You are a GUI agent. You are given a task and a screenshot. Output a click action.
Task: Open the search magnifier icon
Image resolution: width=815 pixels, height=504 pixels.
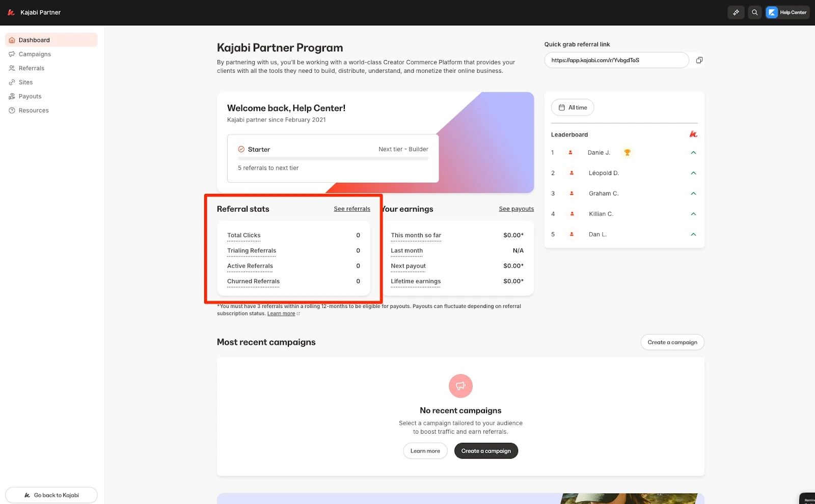(x=755, y=12)
